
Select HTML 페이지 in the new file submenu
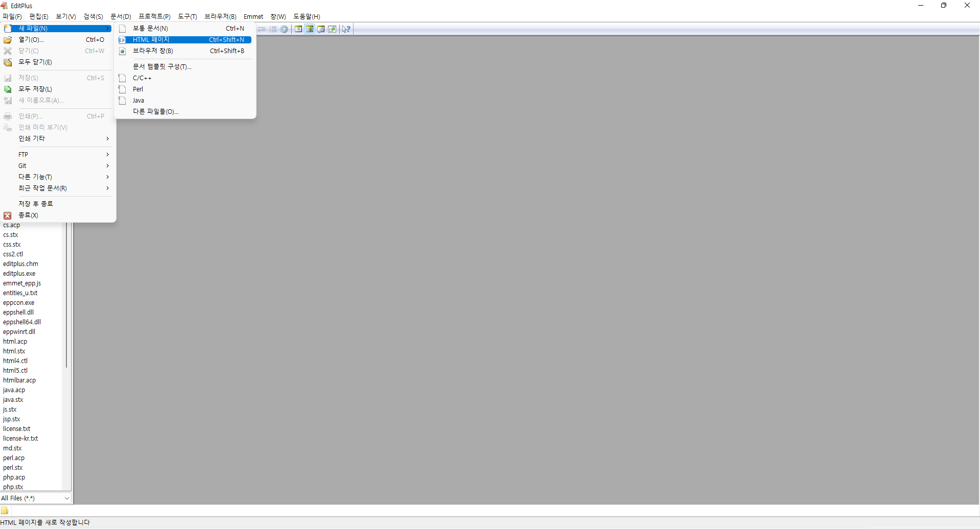pyautogui.click(x=185, y=40)
